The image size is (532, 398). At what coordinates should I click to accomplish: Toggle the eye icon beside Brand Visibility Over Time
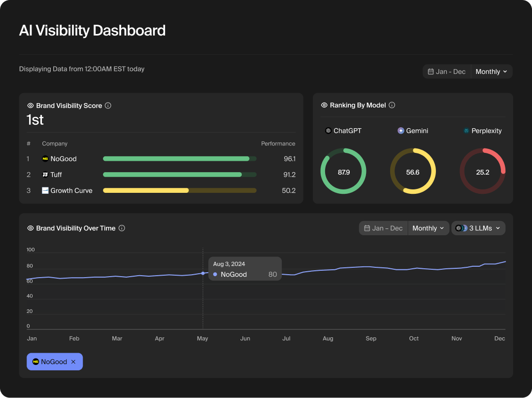[30, 228]
